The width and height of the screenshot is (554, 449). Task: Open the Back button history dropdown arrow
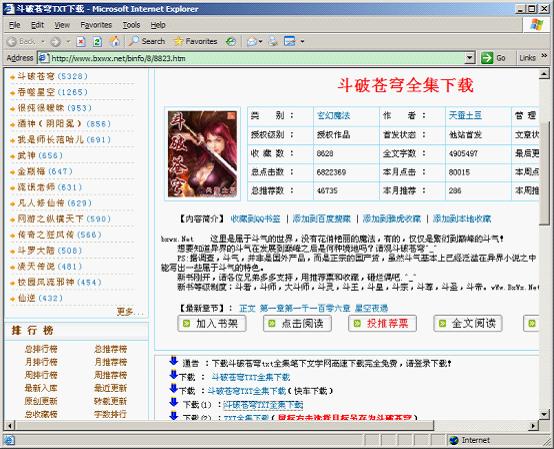point(43,42)
